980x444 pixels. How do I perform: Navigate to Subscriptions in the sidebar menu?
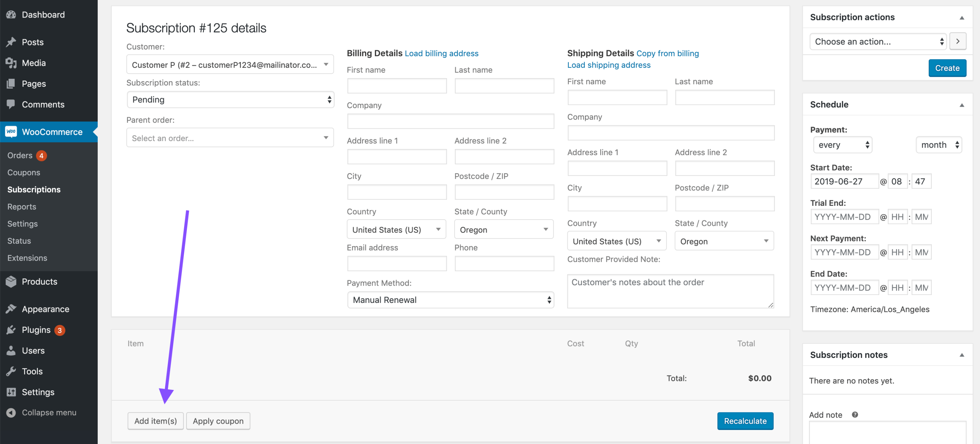[33, 189]
